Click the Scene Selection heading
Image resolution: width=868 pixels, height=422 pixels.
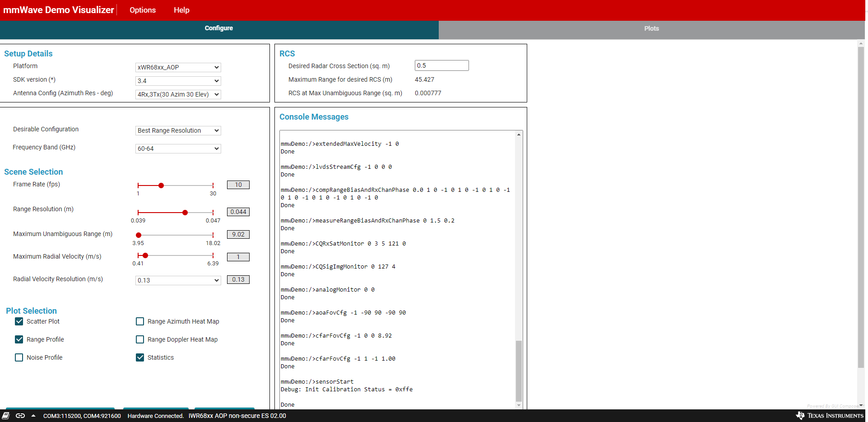click(x=33, y=172)
